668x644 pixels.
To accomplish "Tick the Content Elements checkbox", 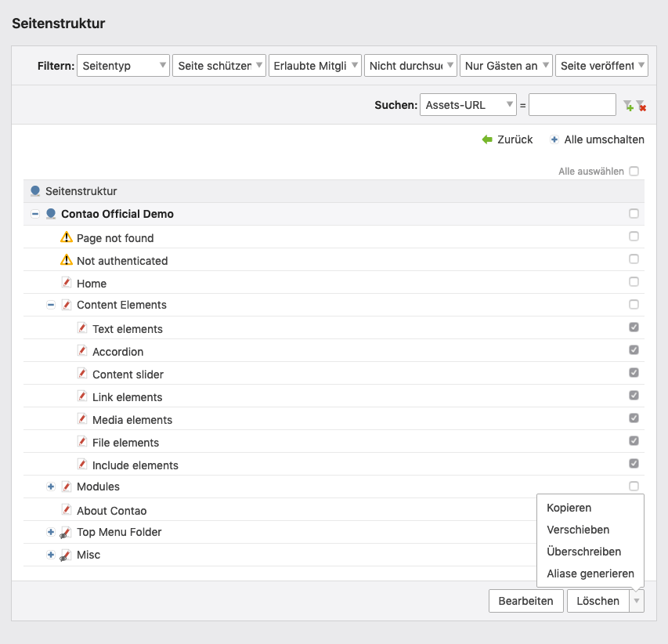I will [634, 304].
